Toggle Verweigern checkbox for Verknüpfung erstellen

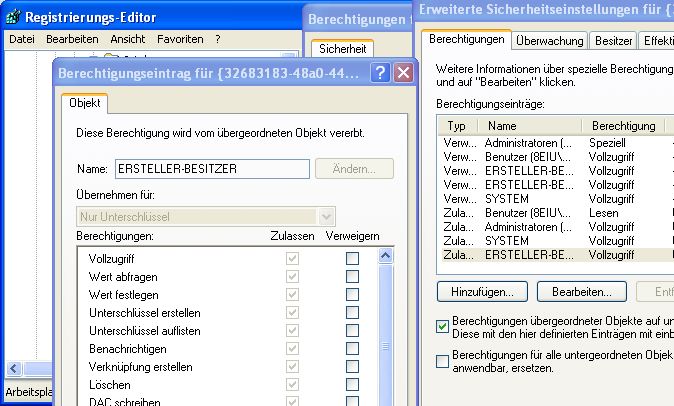pos(352,366)
